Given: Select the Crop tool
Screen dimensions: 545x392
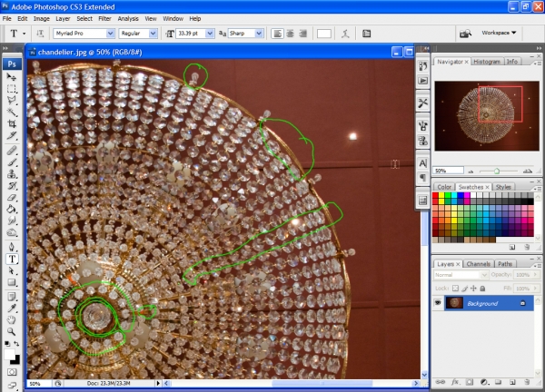Looking at the screenshot, I should click(12, 123).
